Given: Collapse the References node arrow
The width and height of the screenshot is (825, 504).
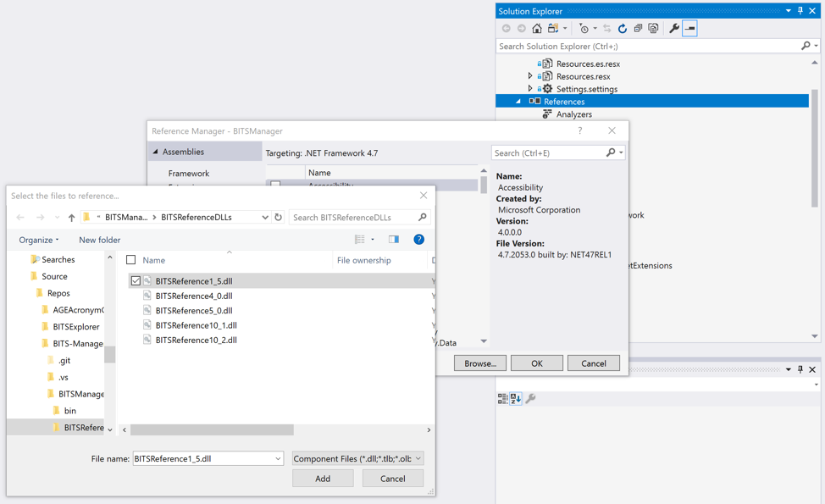Looking at the screenshot, I should coord(518,101).
